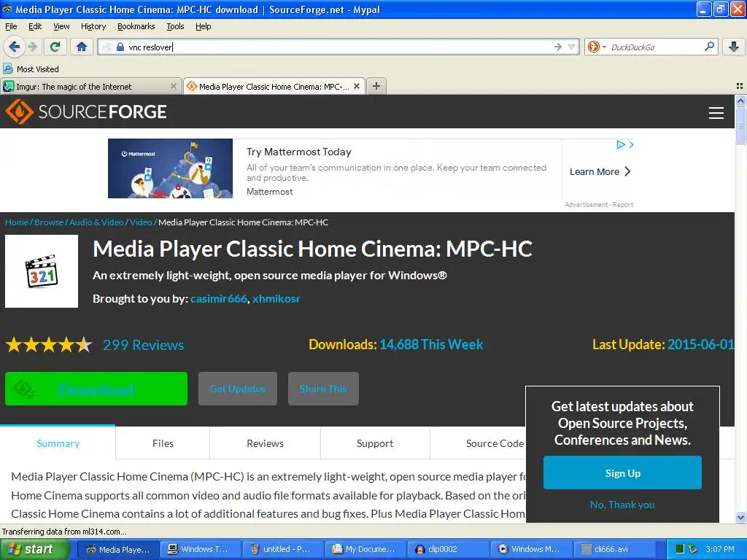The width and height of the screenshot is (747, 560).
Task: Open the Bookmarks menu
Action: point(136,26)
